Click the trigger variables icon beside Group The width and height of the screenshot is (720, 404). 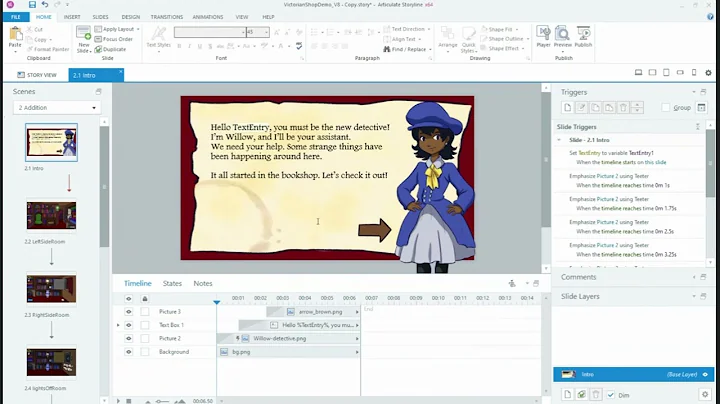click(x=701, y=107)
